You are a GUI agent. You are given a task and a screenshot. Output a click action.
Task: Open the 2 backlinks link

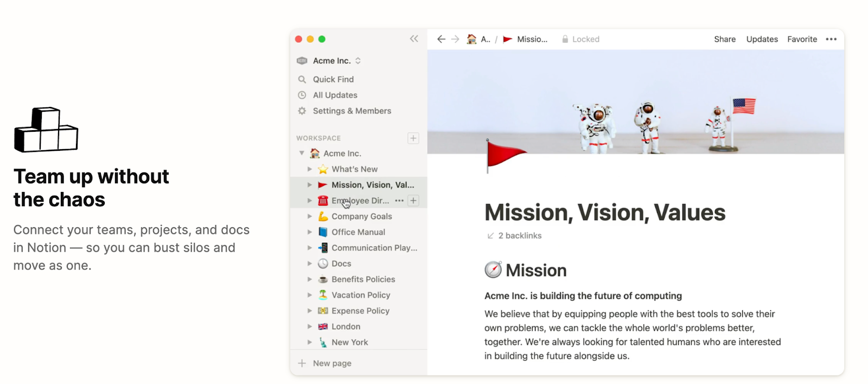coord(514,235)
